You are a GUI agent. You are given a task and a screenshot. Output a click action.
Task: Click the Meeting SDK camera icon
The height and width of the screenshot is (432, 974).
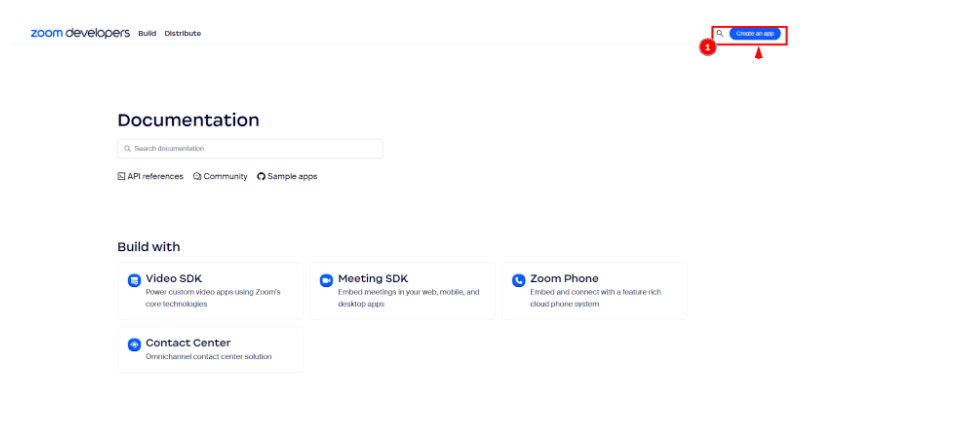click(x=326, y=281)
